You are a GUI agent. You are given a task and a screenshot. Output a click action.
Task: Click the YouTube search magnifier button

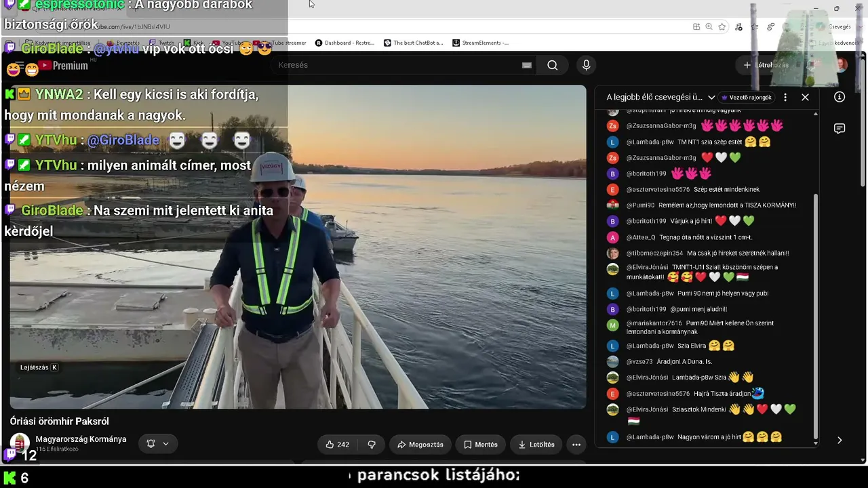click(553, 65)
